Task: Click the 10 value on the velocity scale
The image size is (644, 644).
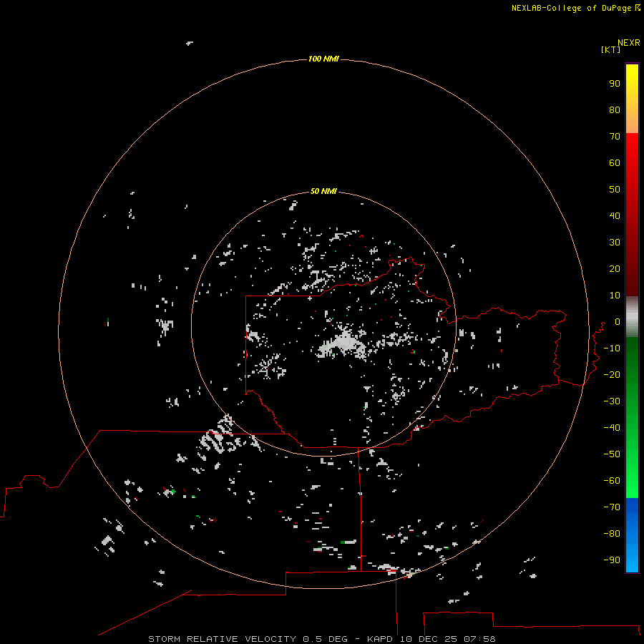Action: pos(615,296)
